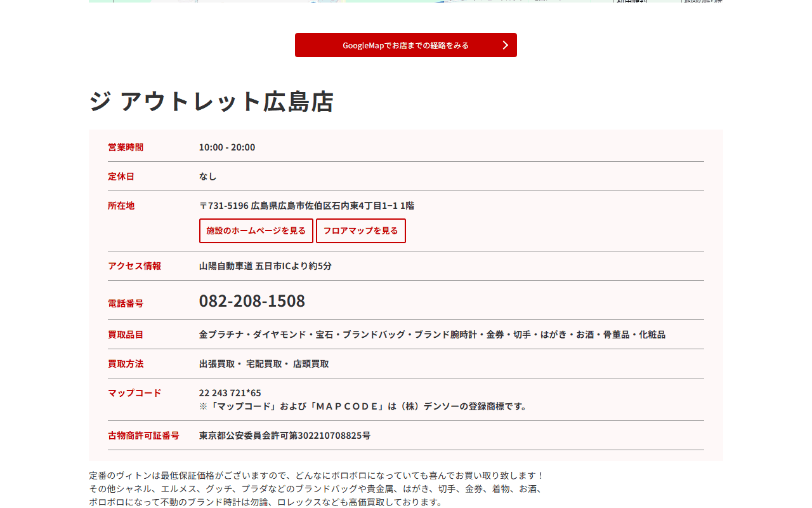Image resolution: width=812 pixels, height=508 pixels.
Task: Select 出張買取・宅配買取・店頭買取 text
Action: tap(264, 364)
